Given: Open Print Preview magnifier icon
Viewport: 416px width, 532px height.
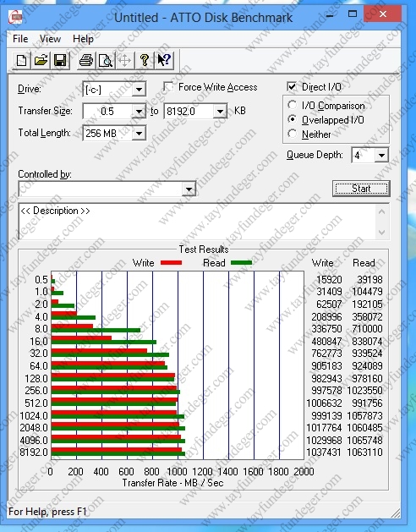Looking at the screenshot, I should 106,61.
